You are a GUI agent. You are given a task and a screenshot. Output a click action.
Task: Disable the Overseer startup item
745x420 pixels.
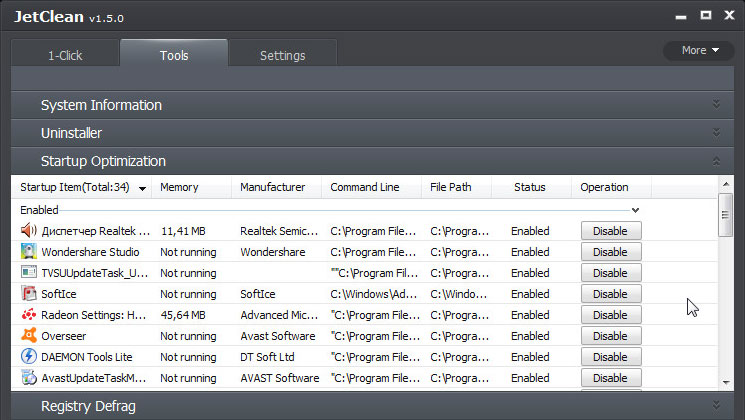click(x=611, y=336)
